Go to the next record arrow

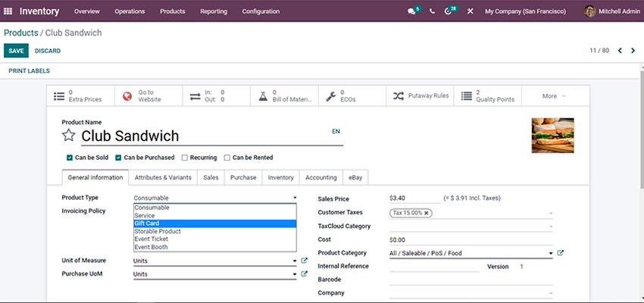click(633, 51)
